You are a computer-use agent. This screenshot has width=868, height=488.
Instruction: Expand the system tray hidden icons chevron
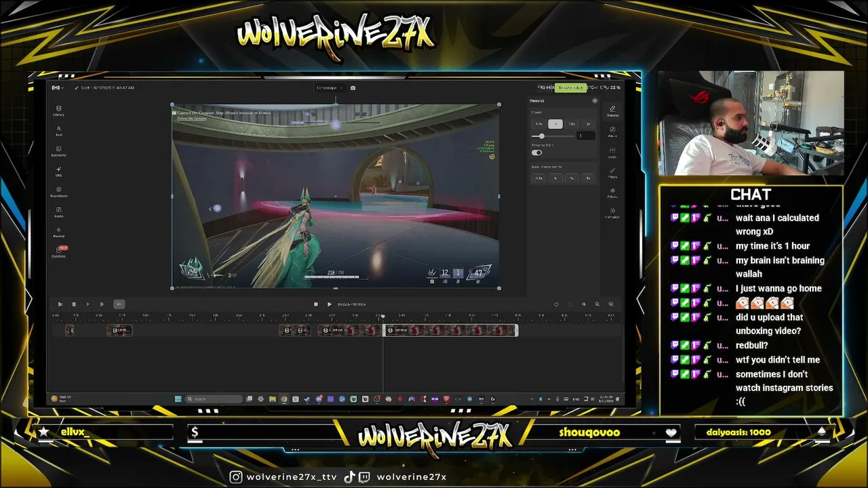pos(532,399)
